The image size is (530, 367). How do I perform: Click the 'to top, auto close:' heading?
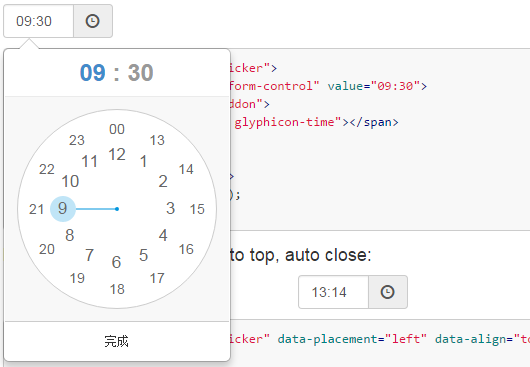tap(300, 255)
